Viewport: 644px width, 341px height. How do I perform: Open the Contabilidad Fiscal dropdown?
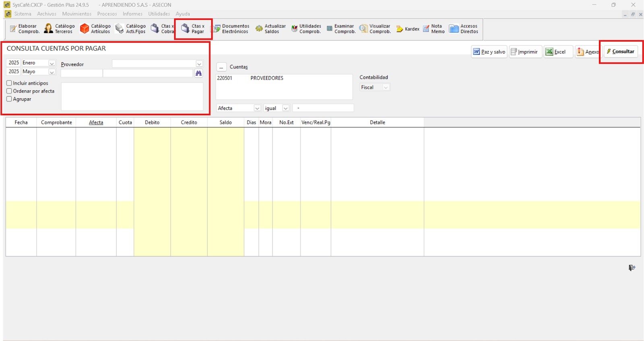(385, 87)
